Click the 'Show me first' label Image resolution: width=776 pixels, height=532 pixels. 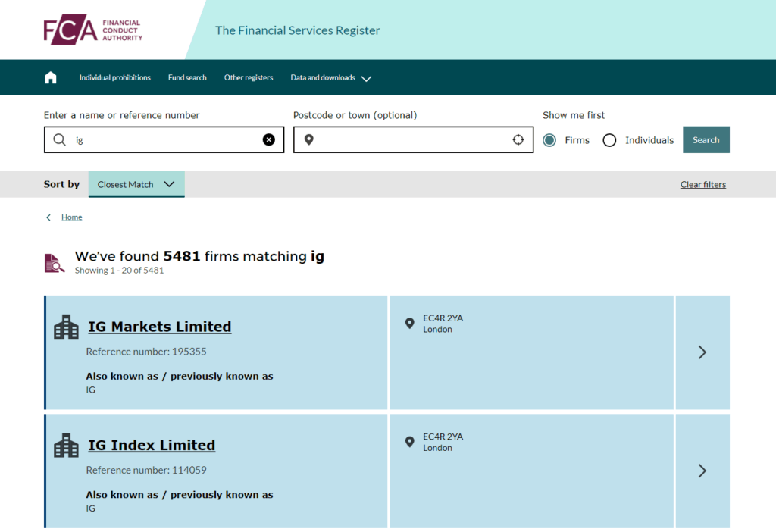point(574,115)
